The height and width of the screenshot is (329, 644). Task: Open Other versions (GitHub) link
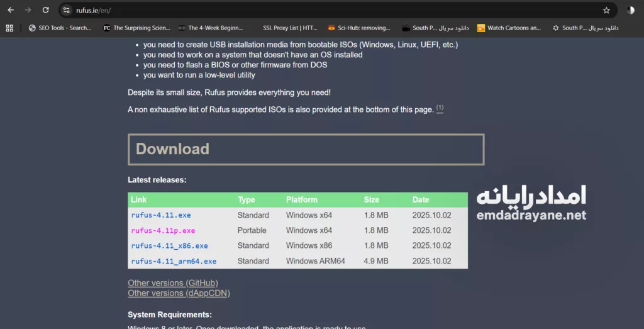pos(173,283)
